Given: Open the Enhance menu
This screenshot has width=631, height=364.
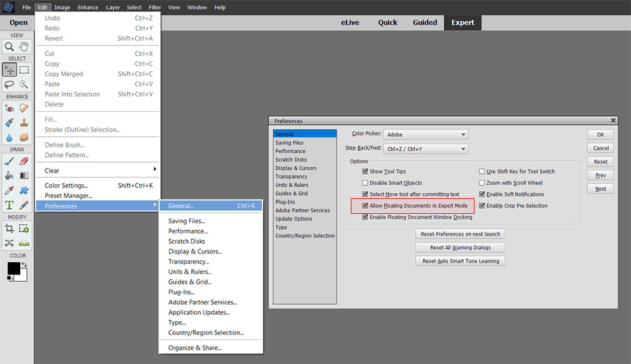Looking at the screenshot, I should coord(88,7).
